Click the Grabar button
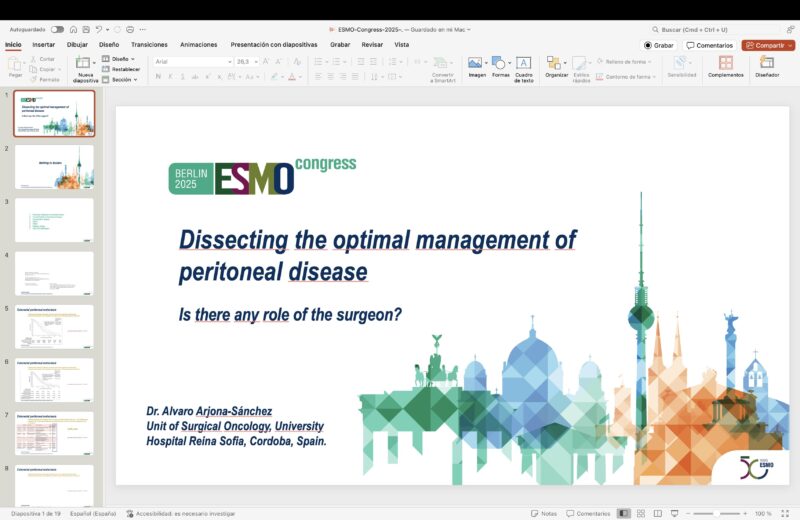This screenshot has width=800, height=520. (659, 45)
